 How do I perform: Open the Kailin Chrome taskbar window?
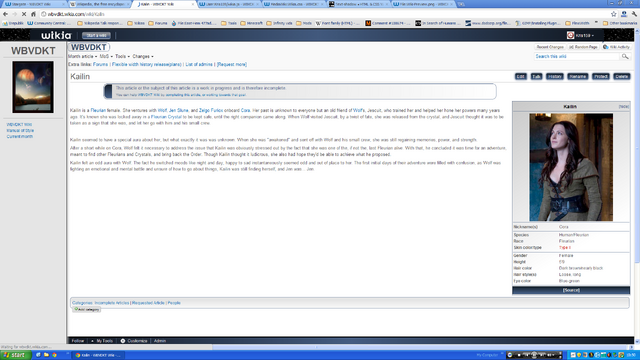coord(98,355)
